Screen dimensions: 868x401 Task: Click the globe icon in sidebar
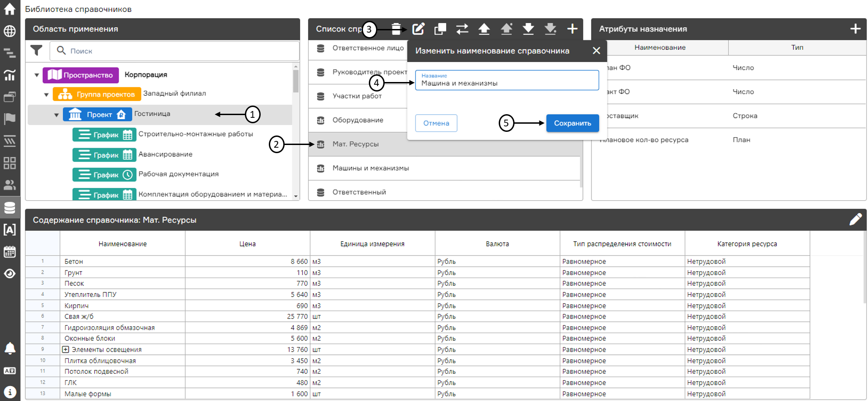pos(10,31)
